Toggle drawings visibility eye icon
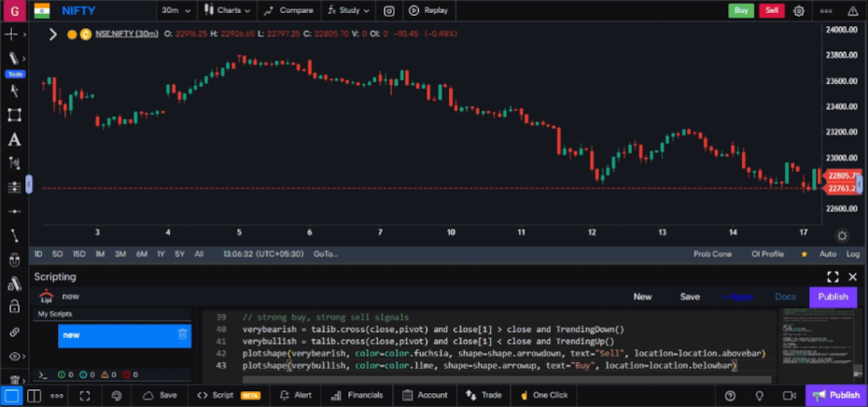 [x=14, y=357]
